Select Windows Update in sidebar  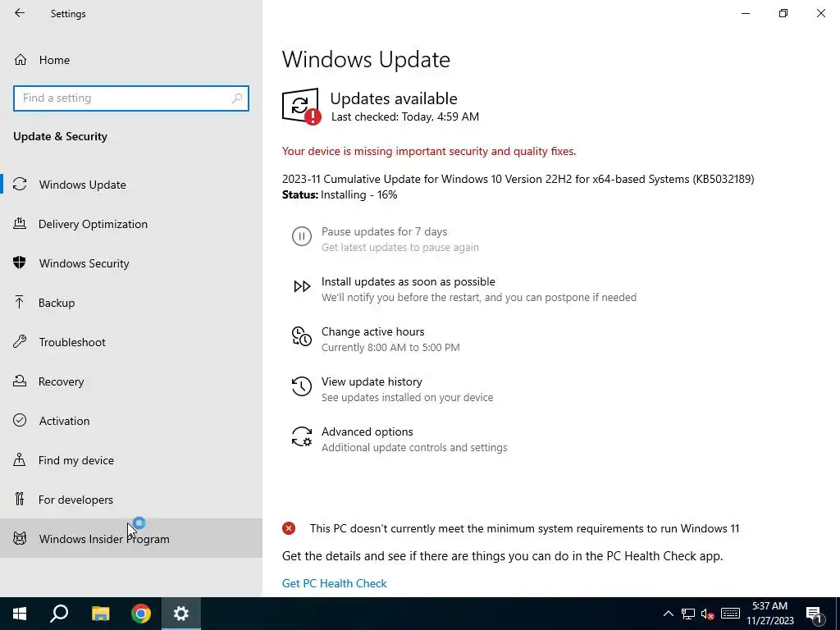(131, 185)
